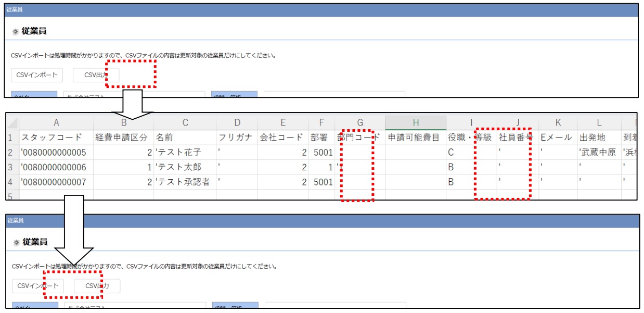Select column C header in spreadsheet
The height and width of the screenshot is (313, 644).
click(185, 123)
